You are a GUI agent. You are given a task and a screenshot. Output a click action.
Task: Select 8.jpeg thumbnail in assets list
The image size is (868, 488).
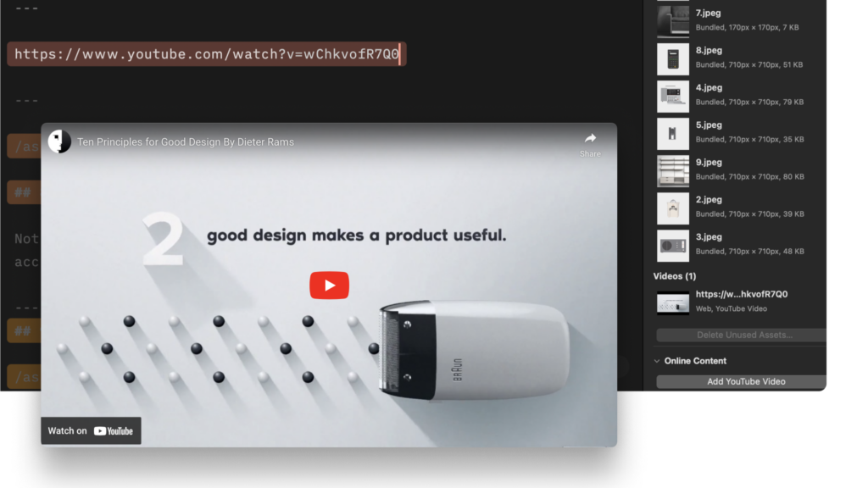point(672,59)
